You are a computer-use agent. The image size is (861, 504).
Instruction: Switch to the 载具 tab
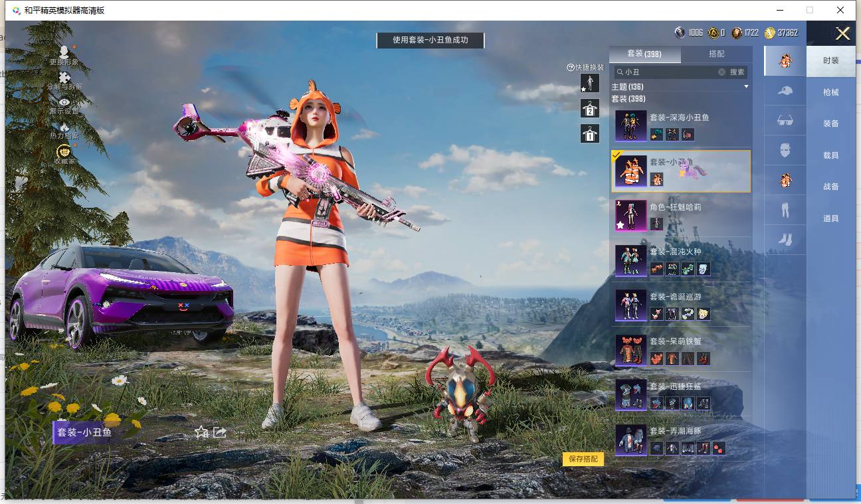pos(831,155)
